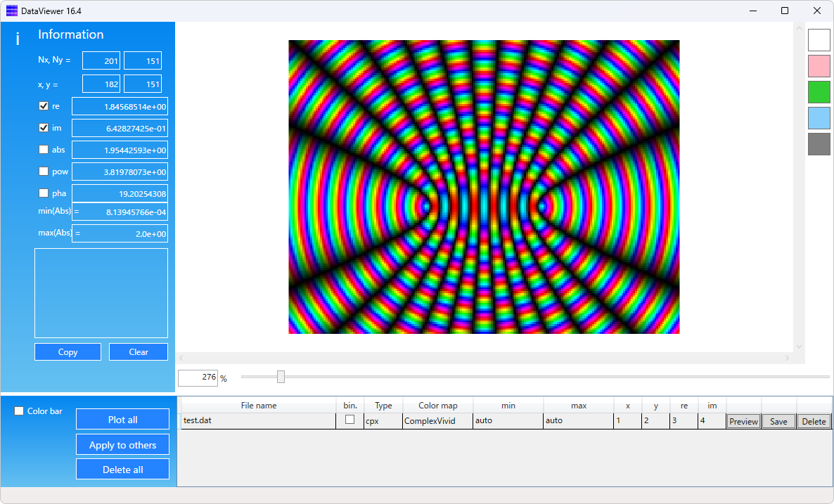Click the Plot all button
Viewport: 834px width, 504px height.
tap(122, 420)
